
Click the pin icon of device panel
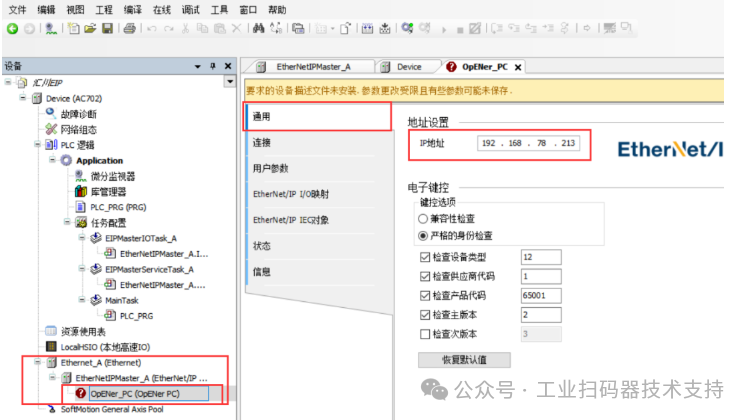pos(213,66)
